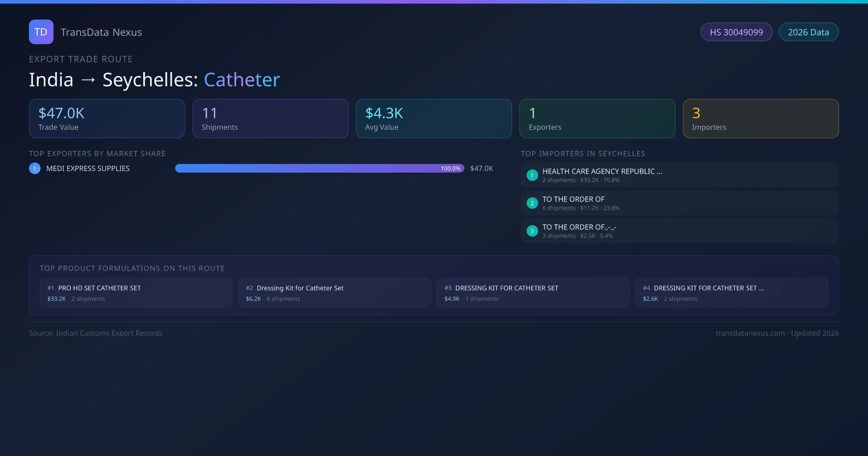Open #4 DRESSING KIT product card
The height and width of the screenshot is (456, 868).
731,293
